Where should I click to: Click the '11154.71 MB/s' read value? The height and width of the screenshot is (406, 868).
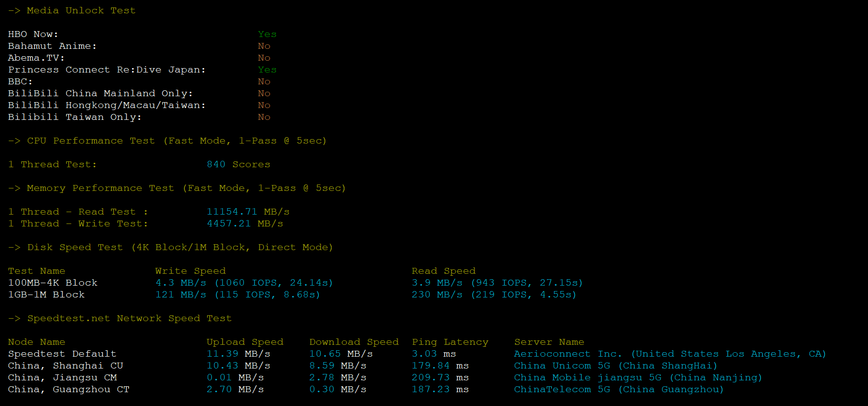coord(248,212)
